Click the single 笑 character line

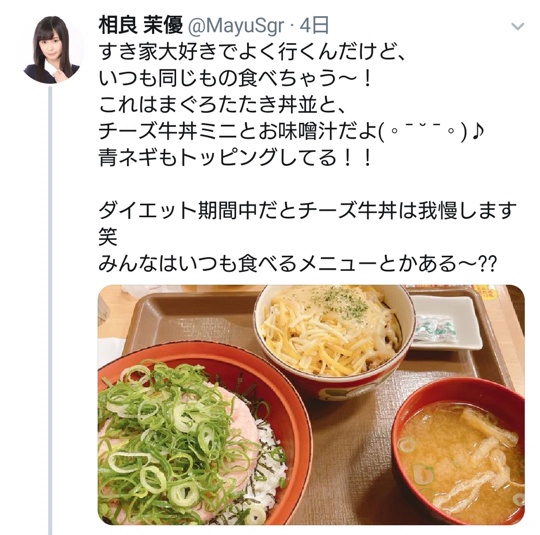108,237
